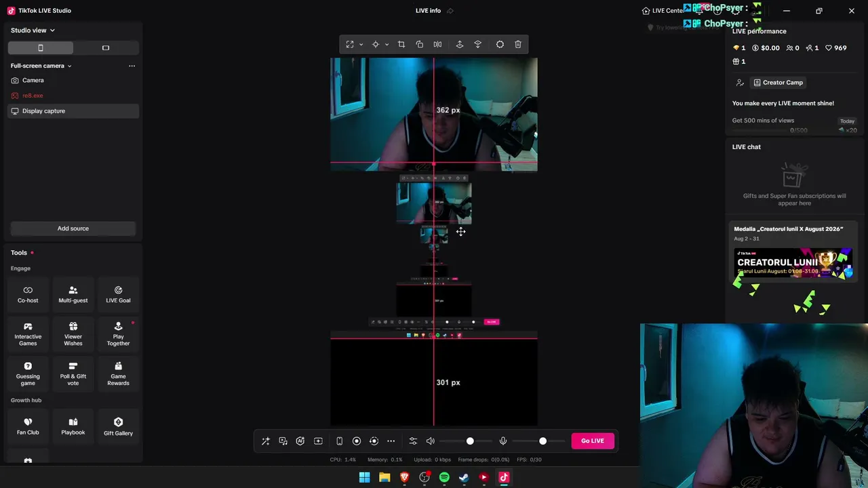Click the 'Upload: 0 kbps' status text
The width and height of the screenshot is (868, 488).
pos(433,460)
